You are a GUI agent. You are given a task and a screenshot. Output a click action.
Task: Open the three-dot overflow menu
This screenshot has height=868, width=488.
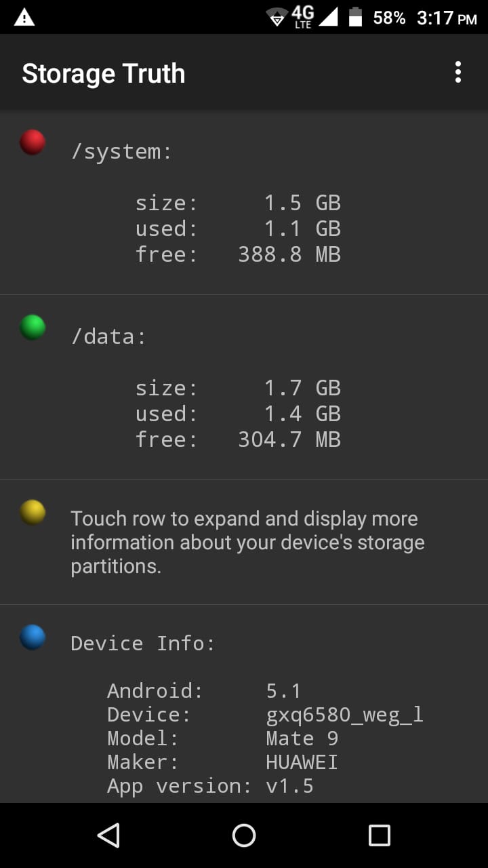(x=458, y=72)
